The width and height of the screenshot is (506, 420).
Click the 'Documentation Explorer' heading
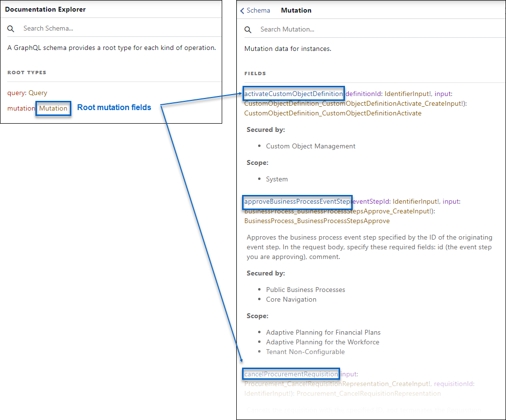(46, 9)
